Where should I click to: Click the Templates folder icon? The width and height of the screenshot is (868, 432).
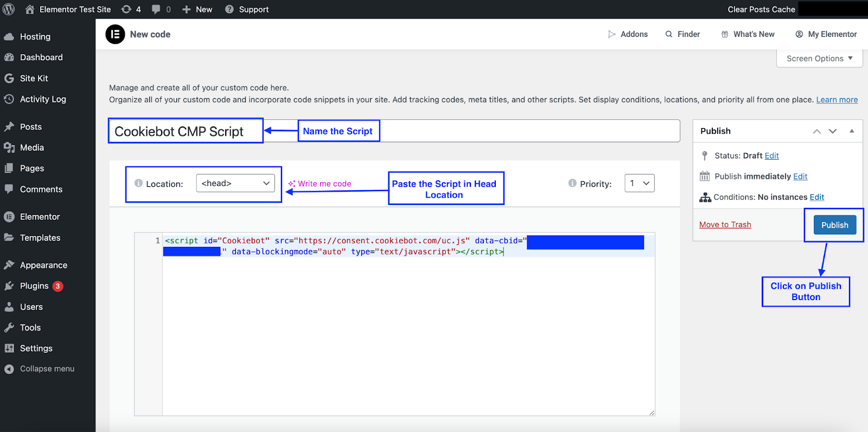coord(9,238)
